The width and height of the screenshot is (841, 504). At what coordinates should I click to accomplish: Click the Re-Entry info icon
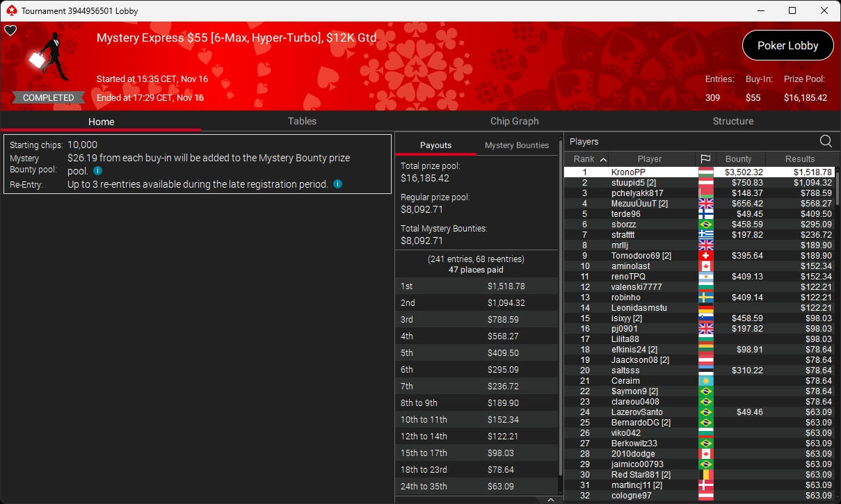[x=337, y=184]
